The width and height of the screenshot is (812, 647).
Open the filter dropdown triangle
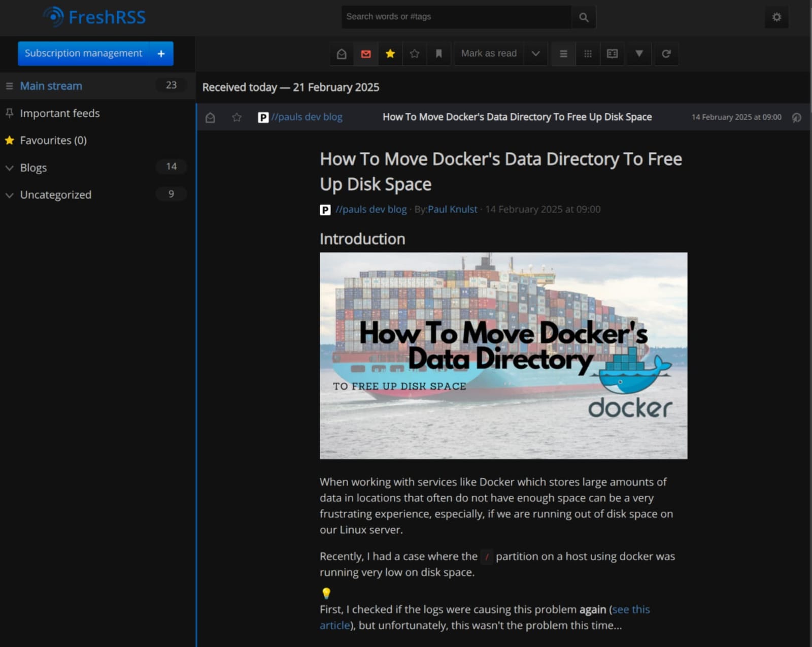tap(638, 53)
